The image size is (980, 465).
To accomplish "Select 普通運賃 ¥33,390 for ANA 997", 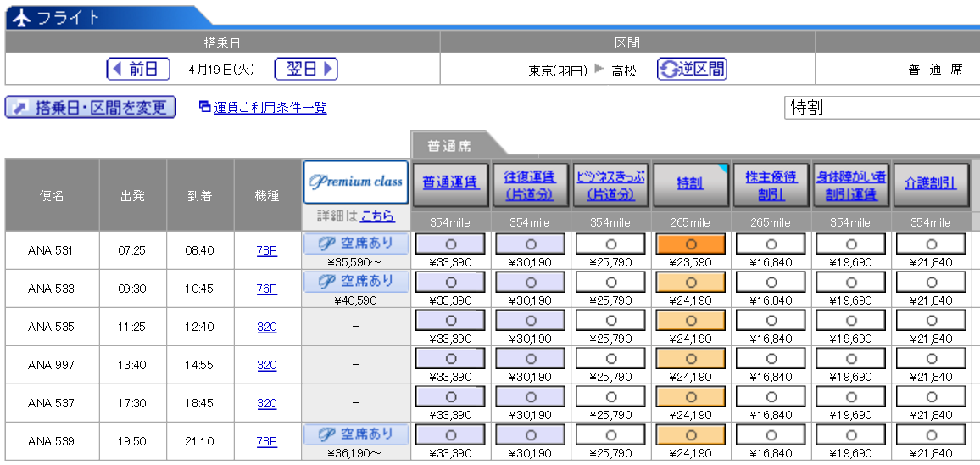I will tap(451, 359).
